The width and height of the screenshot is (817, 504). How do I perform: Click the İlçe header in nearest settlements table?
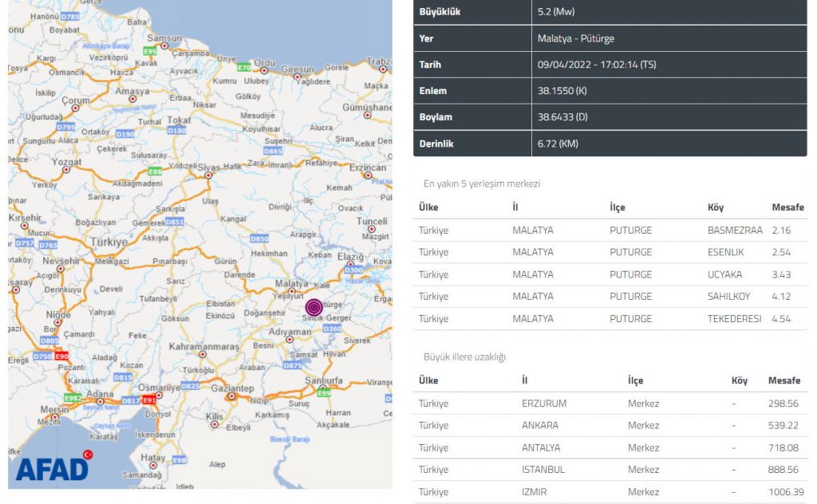click(618, 207)
